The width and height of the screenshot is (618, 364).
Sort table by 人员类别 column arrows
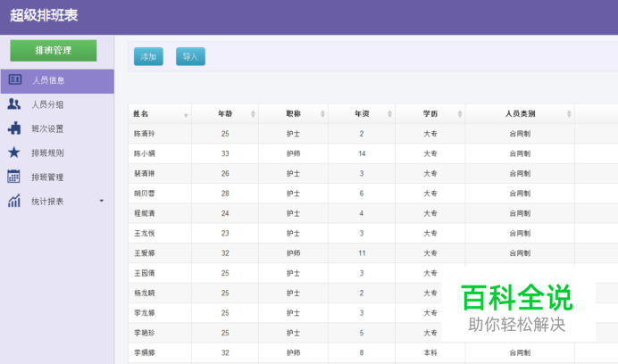569,114
